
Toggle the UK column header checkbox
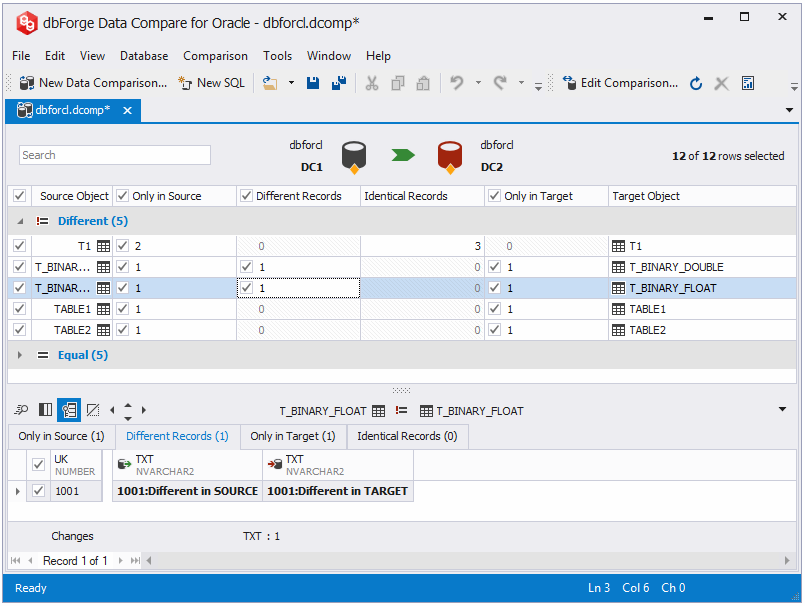pos(39,464)
